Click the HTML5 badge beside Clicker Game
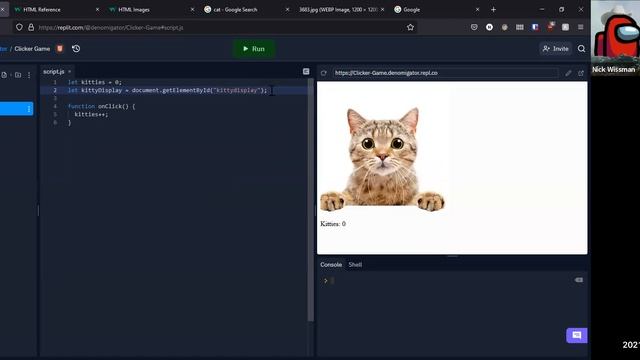Viewport: 640px width, 360px height. tap(60, 49)
